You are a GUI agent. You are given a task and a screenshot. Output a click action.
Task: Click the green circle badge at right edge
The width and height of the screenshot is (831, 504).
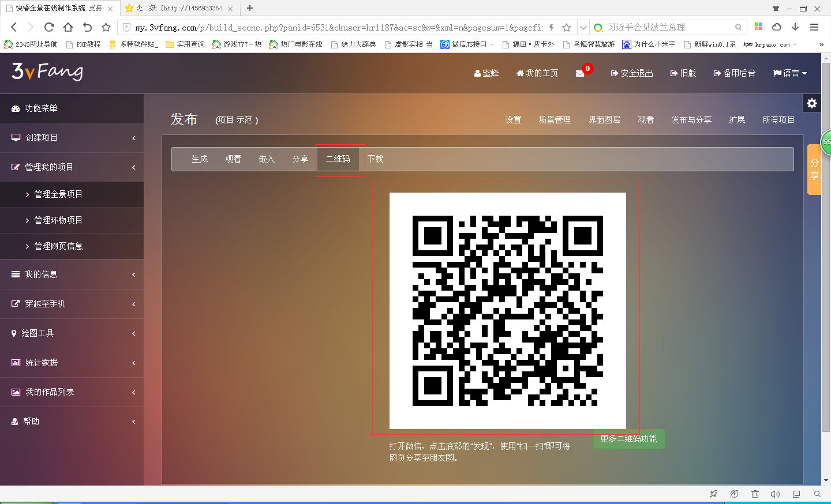(826, 142)
